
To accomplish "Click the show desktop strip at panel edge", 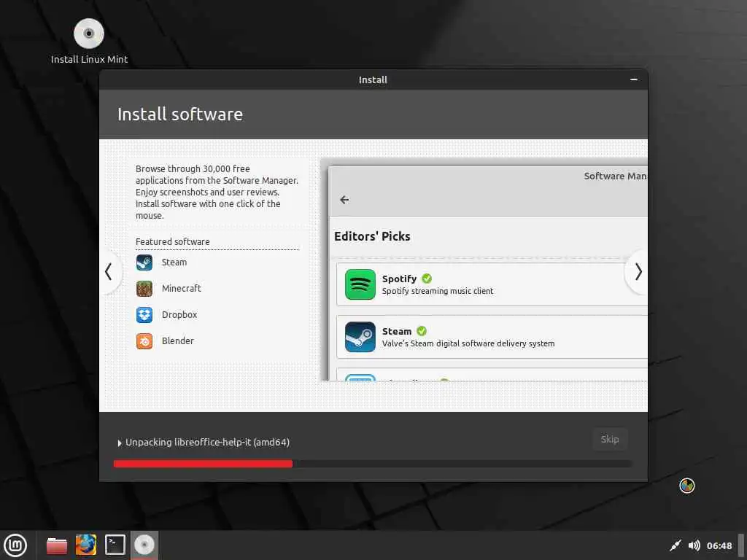I will coord(741,545).
